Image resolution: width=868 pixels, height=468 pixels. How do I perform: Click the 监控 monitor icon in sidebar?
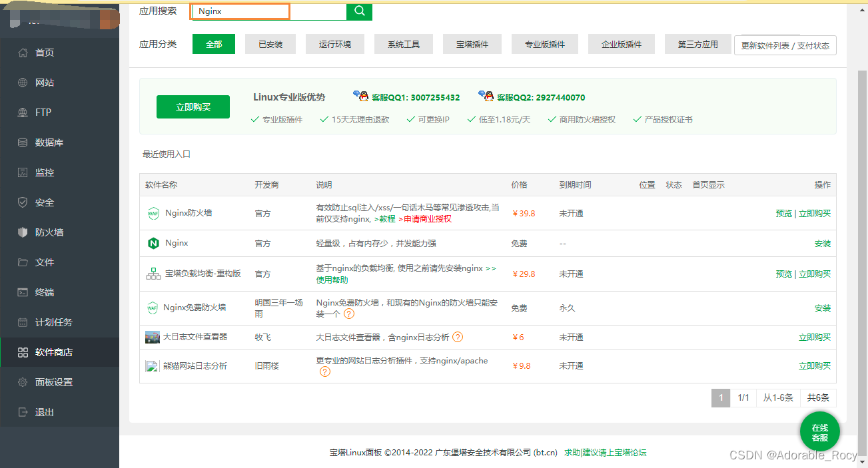23,172
